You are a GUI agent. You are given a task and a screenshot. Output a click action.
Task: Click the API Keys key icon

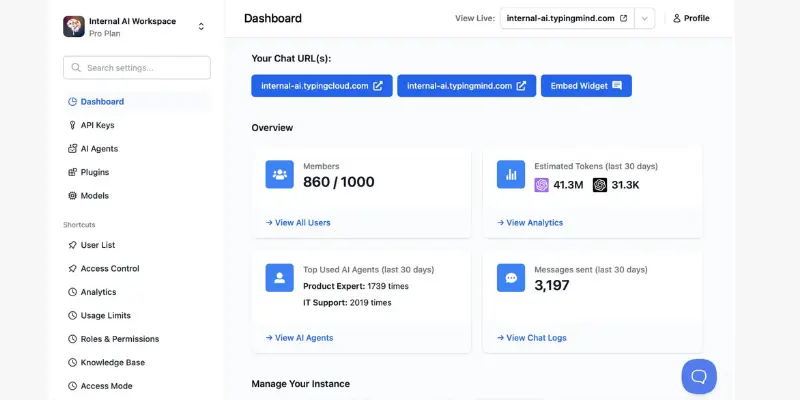coord(72,125)
